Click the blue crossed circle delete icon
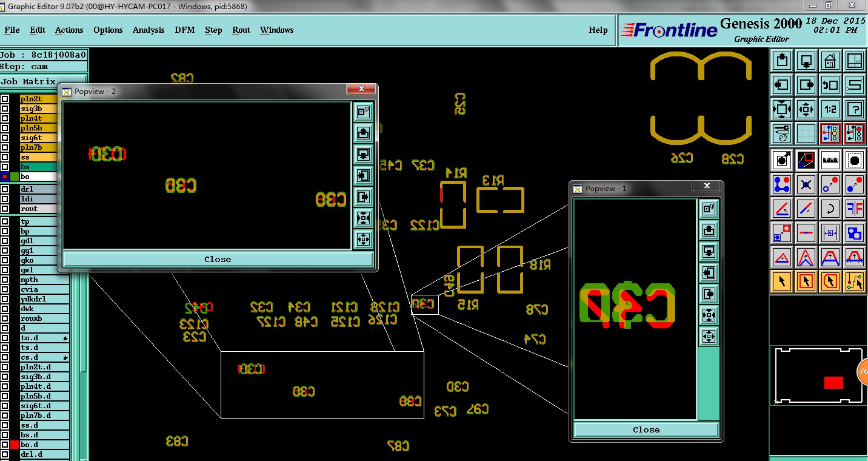The width and height of the screenshot is (868, 461). point(806,184)
